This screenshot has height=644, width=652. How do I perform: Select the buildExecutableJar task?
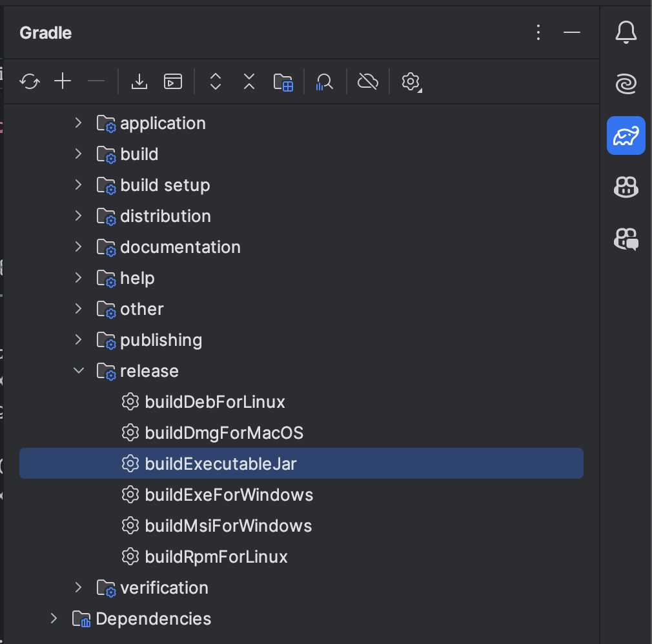coord(301,463)
